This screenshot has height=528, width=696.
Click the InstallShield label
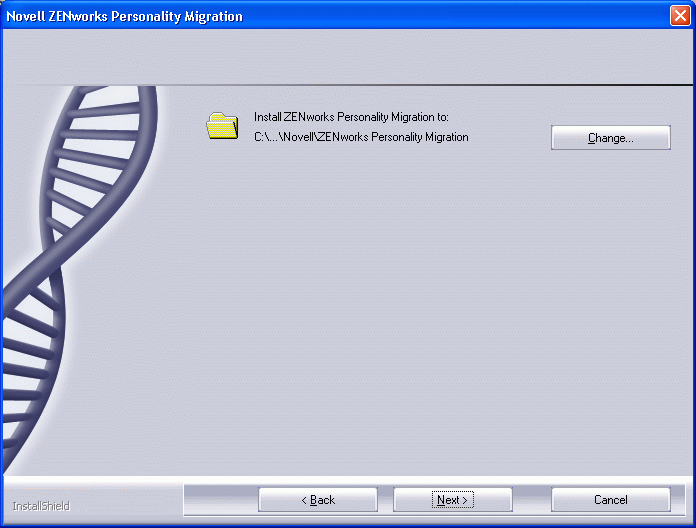(41, 506)
